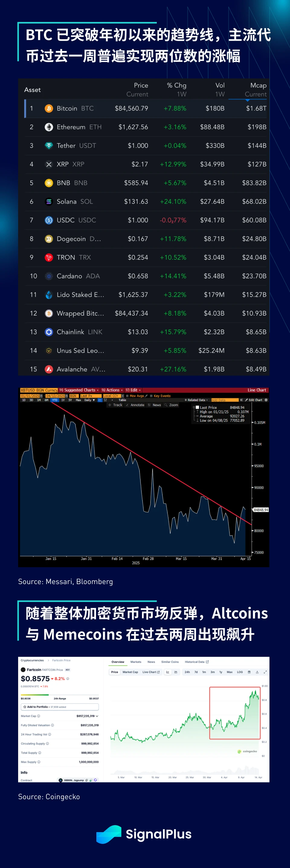Click the Solana icon in the asset table
This screenshot has height=868, width=290.
[49, 202]
